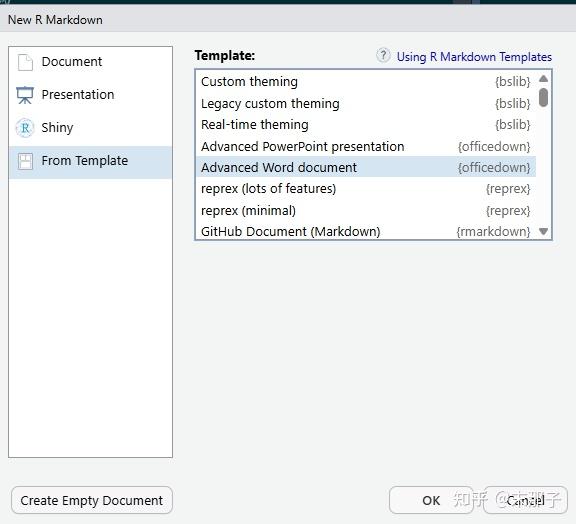The image size is (576, 524).
Task: Click the Presentation easel icon
Action: point(25,95)
